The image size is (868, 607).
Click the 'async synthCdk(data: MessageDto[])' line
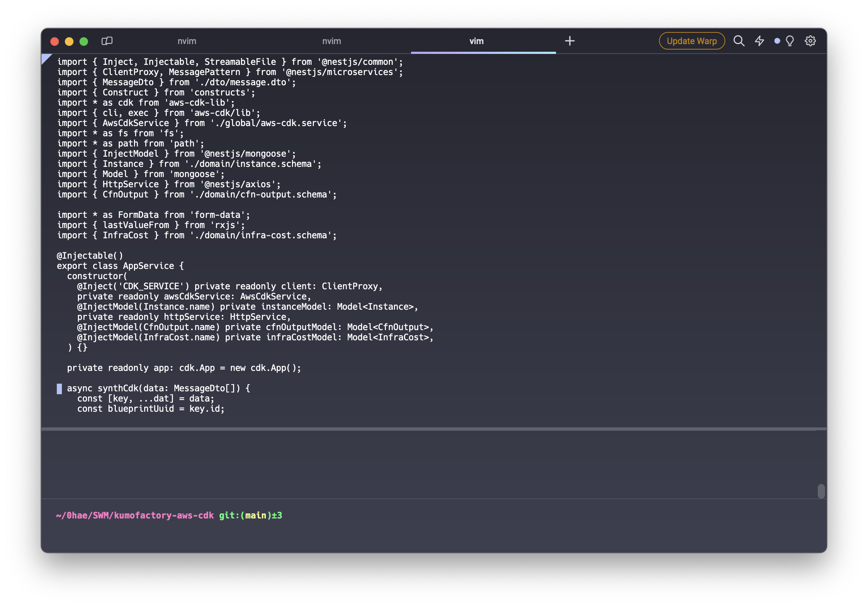[x=158, y=388]
